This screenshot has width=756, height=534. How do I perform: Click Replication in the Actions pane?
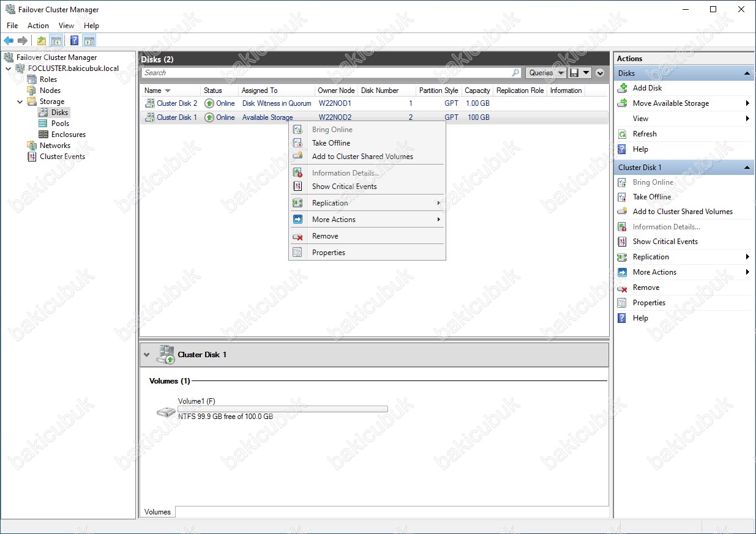[651, 257]
